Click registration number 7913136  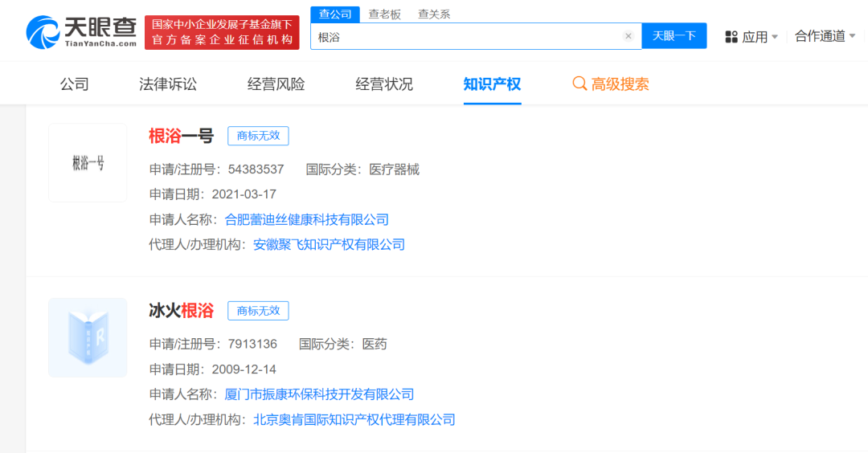pyautogui.click(x=252, y=344)
